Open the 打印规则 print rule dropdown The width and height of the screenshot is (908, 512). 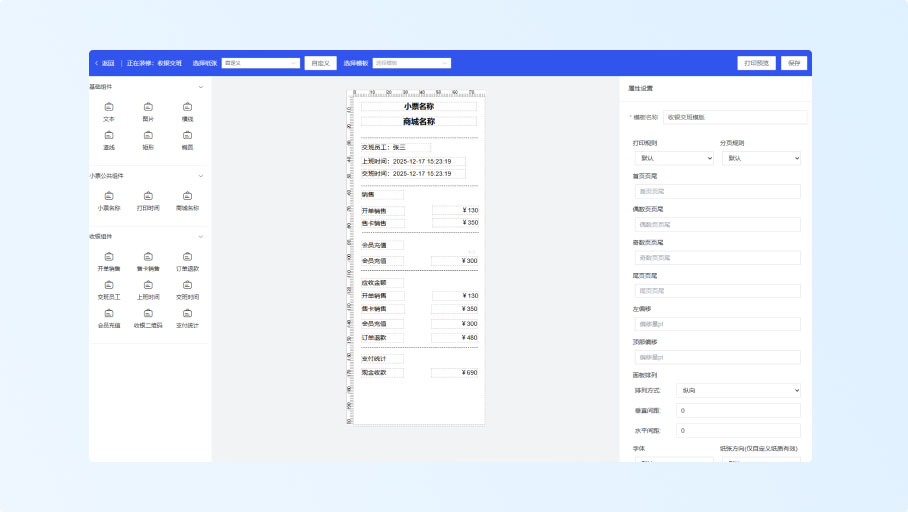[673, 158]
